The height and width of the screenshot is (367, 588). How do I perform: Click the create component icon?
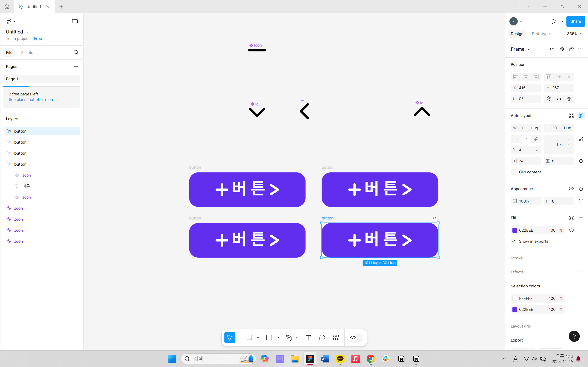tap(562, 49)
